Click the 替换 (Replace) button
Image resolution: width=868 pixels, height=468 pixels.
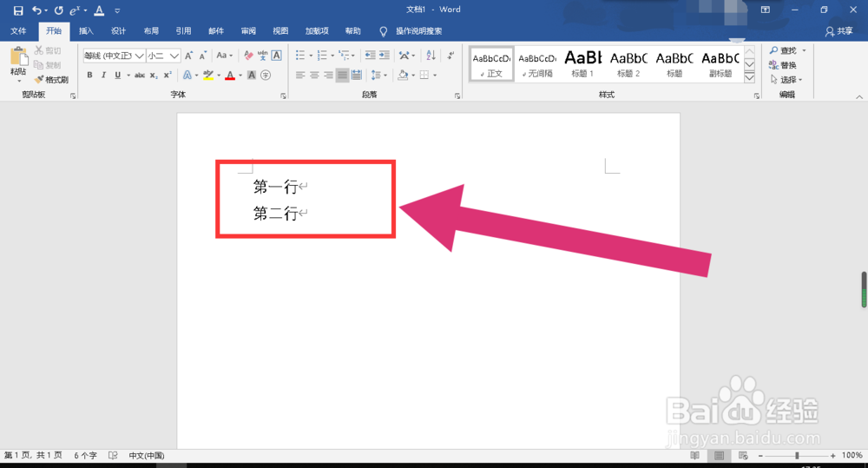point(783,65)
